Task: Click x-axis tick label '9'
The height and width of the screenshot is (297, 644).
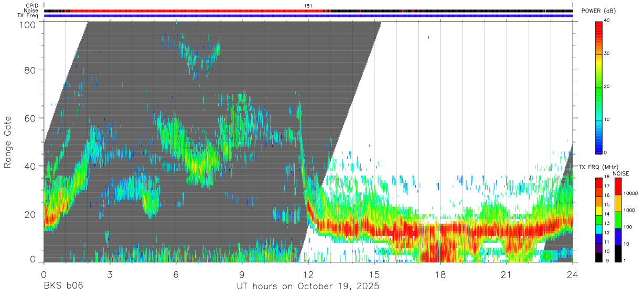Action: 242,274
